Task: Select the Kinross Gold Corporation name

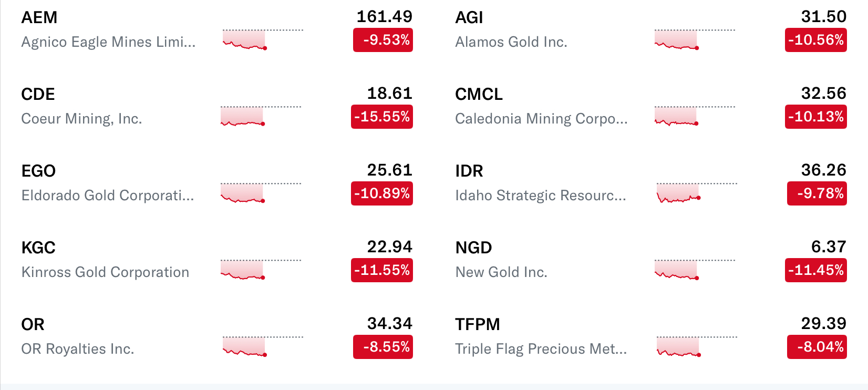Action: point(105,272)
